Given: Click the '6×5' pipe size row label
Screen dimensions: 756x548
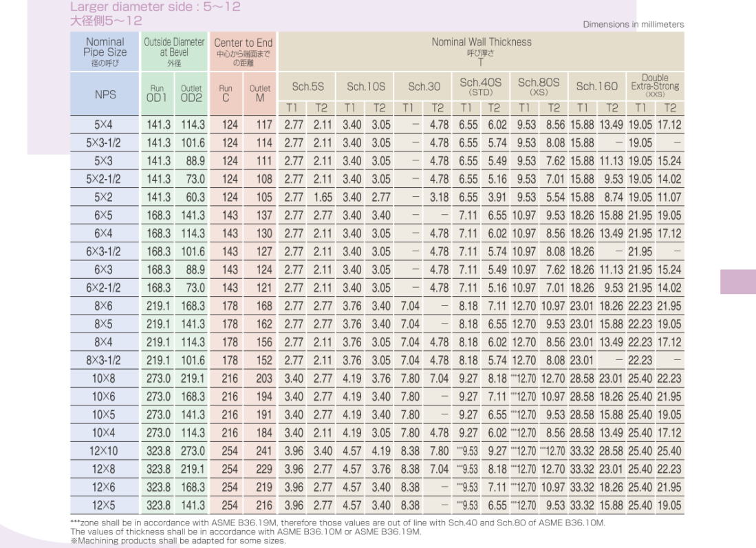Looking at the screenshot, I should point(103,215).
